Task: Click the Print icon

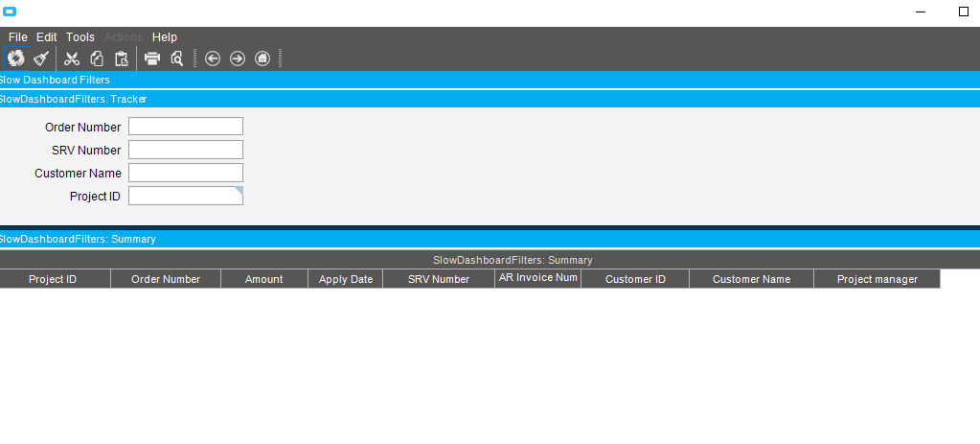Action: coord(152,58)
